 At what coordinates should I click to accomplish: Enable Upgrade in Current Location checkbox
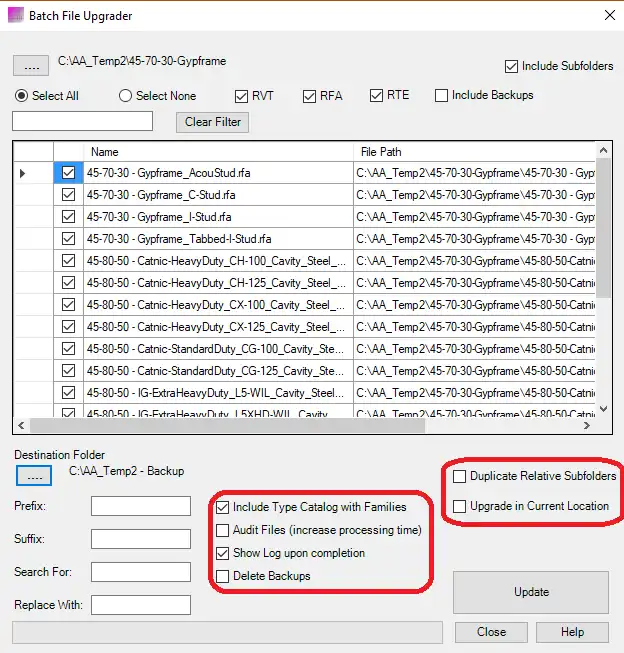460,507
